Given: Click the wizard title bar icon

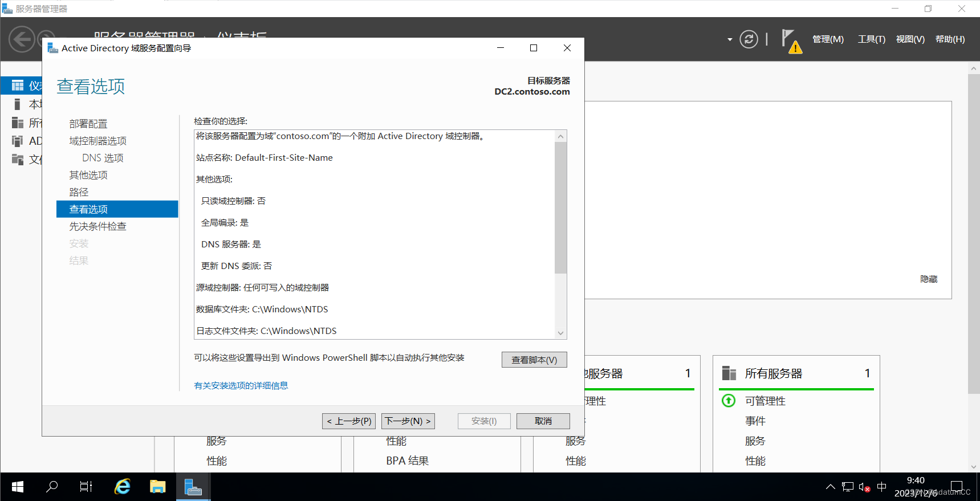Looking at the screenshot, I should click(x=53, y=48).
